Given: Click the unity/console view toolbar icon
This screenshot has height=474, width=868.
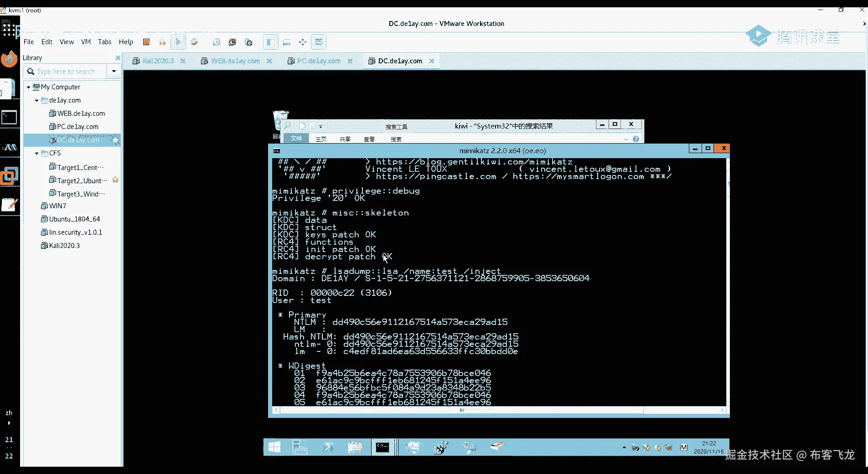Looking at the screenshot, I should [319, 42].
